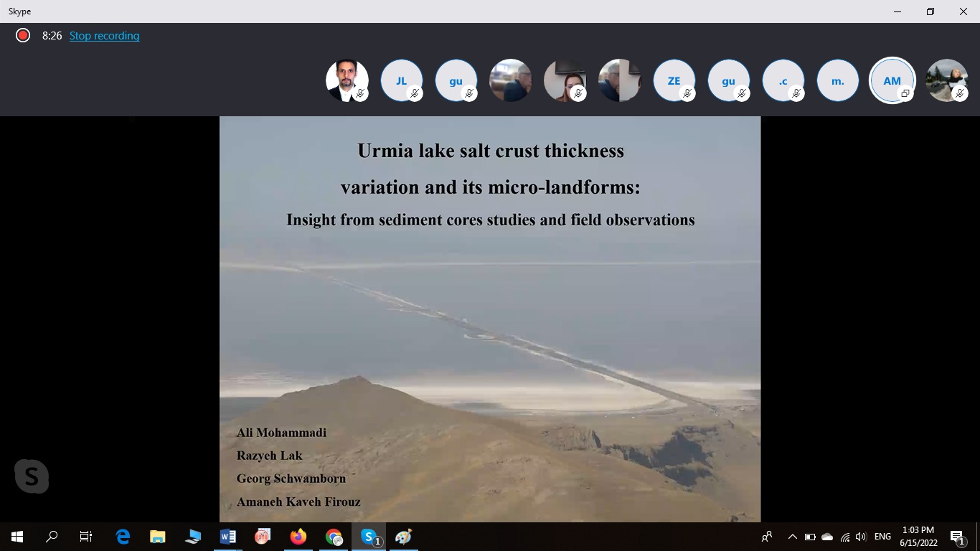Open the Windows Start menu
The width and height of the screenshot is (980, 551).
pos(17,537)
